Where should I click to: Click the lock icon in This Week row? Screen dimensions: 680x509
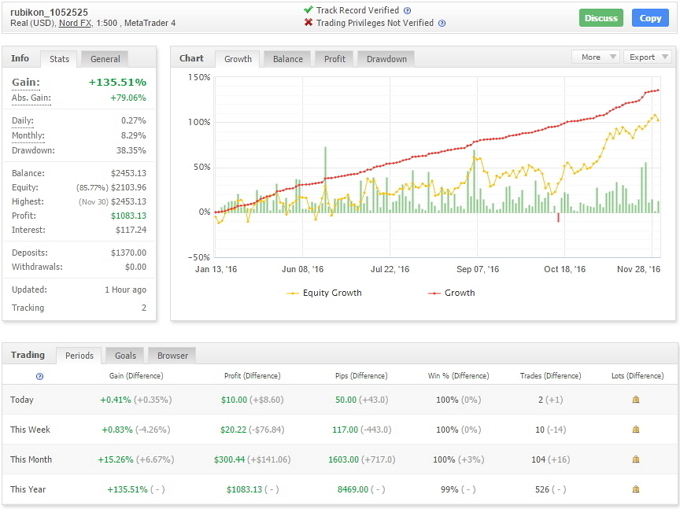636,430
